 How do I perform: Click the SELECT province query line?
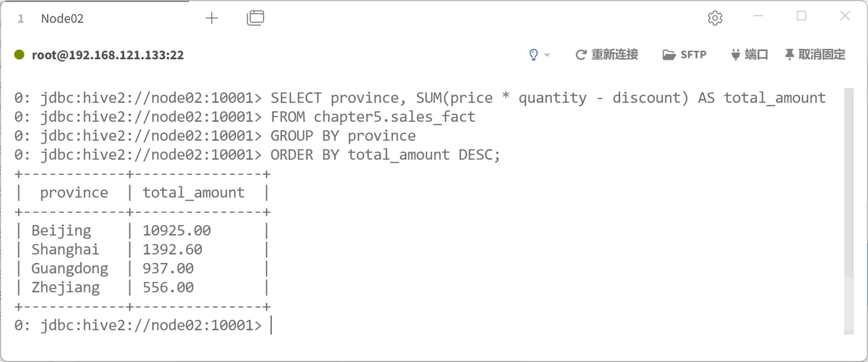click(x=420, y=98)
